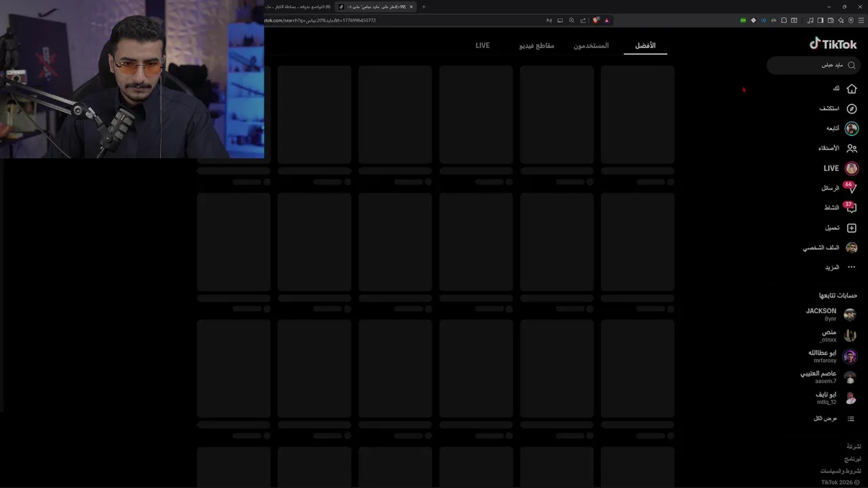Switch to Top (الأفضل) tab
Image resolution: width=868 pixels, height=488 pixels.
coord(645,45)
